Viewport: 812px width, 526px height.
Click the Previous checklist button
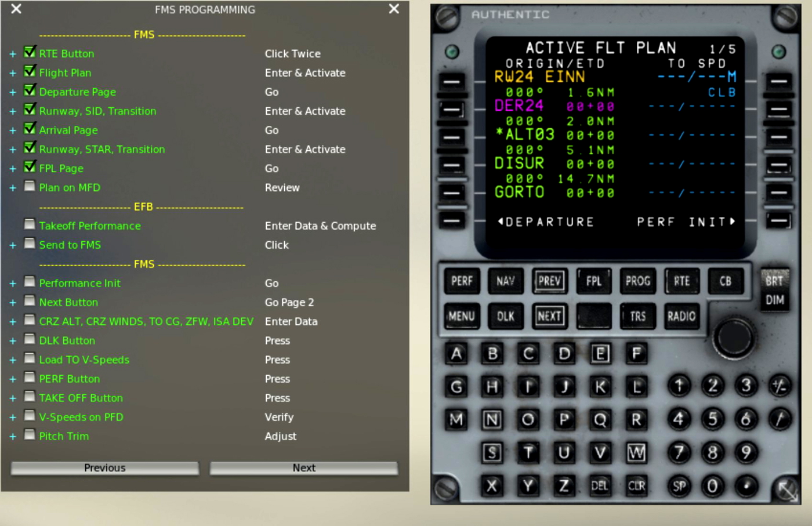point(105,468)
